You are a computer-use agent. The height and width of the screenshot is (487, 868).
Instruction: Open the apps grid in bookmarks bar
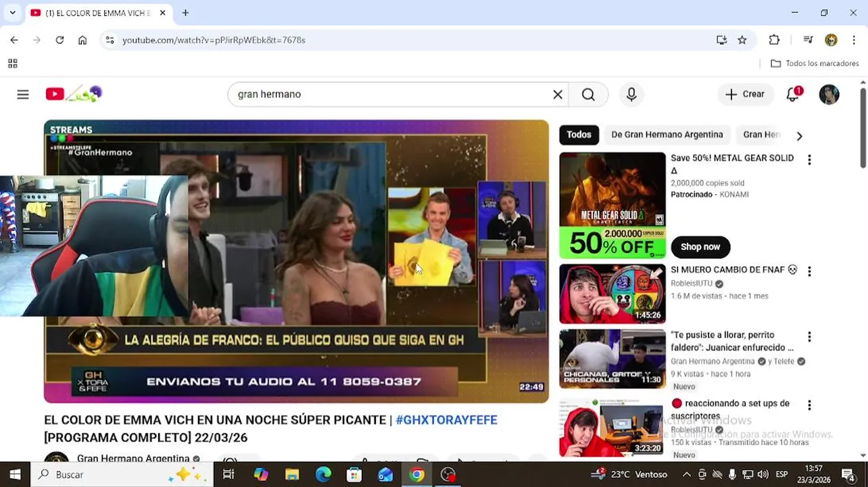(12, 64)
